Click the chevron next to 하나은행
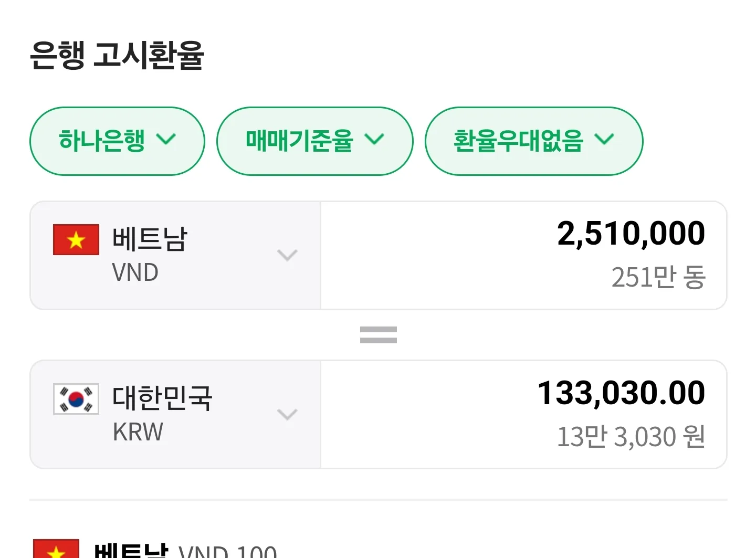This screenshot has height=558, width=756. tap(166, 139)
